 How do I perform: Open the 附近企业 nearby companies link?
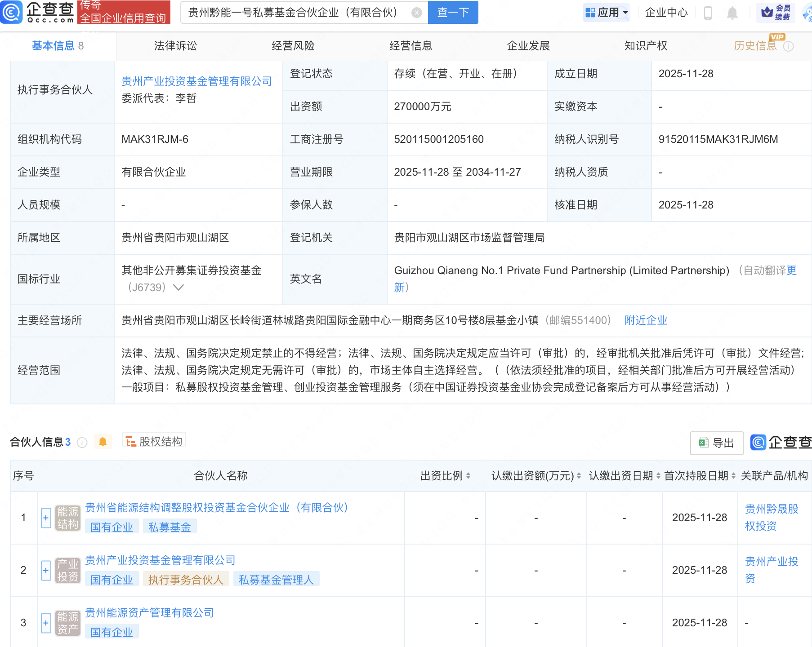[646, 320]
